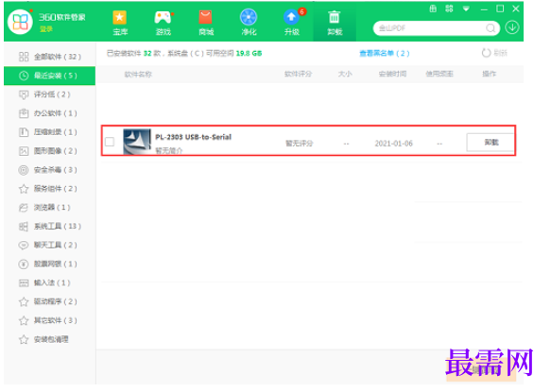Click 卸载 button for PL-2303
The height and width of the screenshot is (392, 551).
point(491,143)
